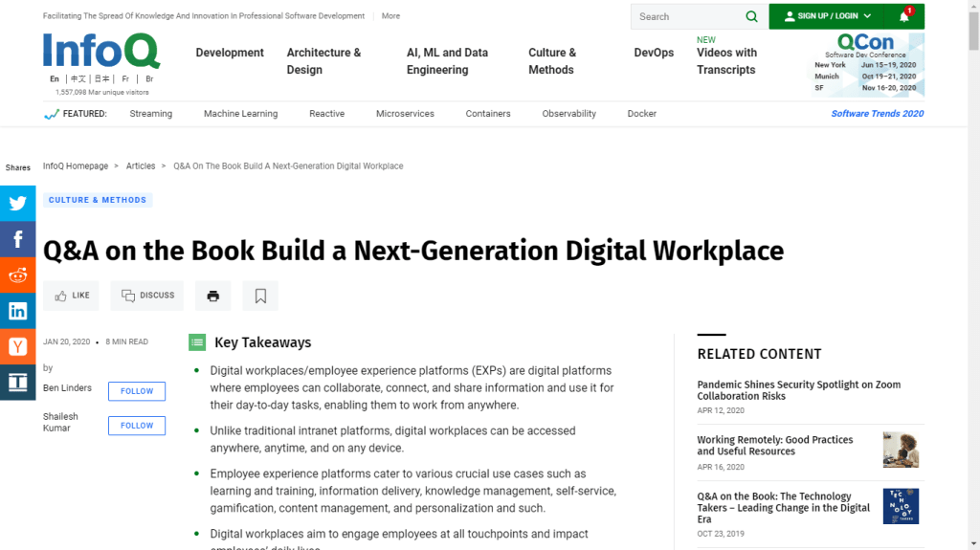The height and width of the screenshot is (550, 980).
Task: Open the Development menu
Action: pos(230,53)
